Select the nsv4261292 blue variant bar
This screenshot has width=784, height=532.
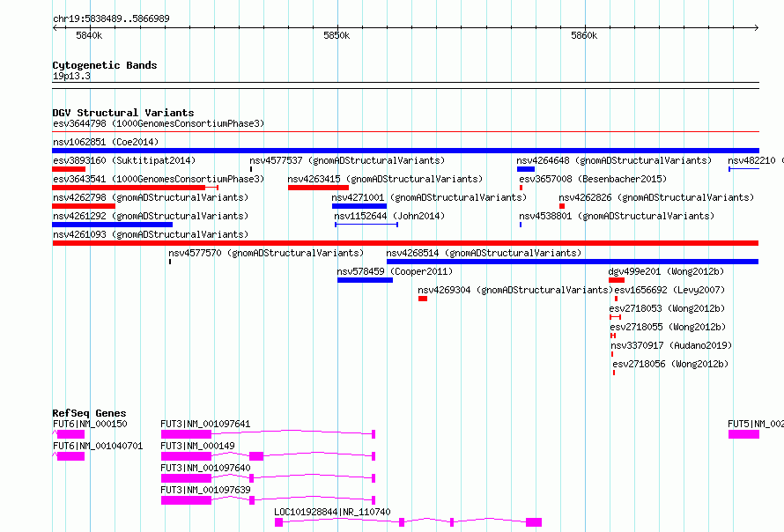tap(113, 225)
